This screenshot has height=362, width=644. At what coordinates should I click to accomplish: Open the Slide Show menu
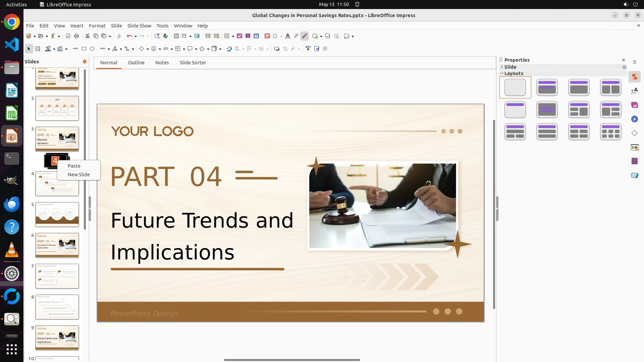coord(139,26)
